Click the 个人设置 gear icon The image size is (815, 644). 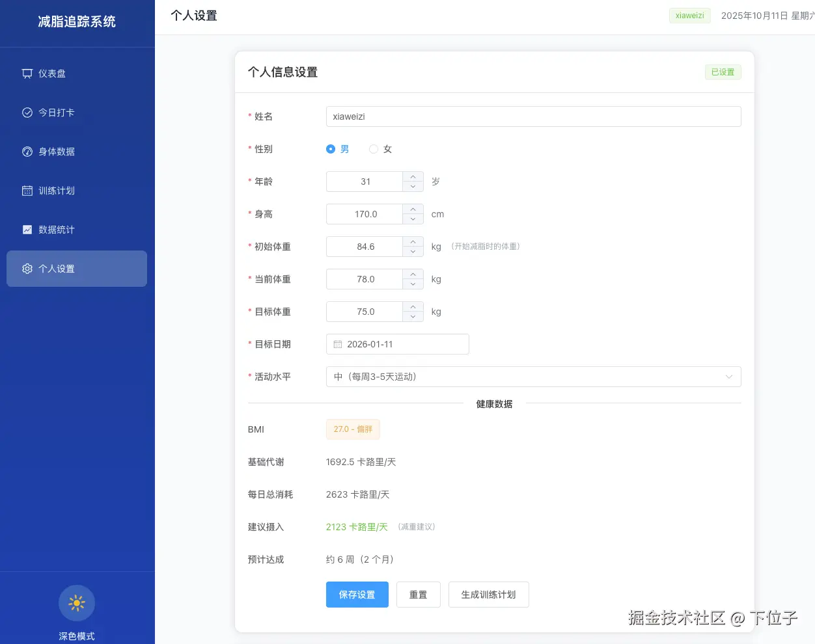27,268
